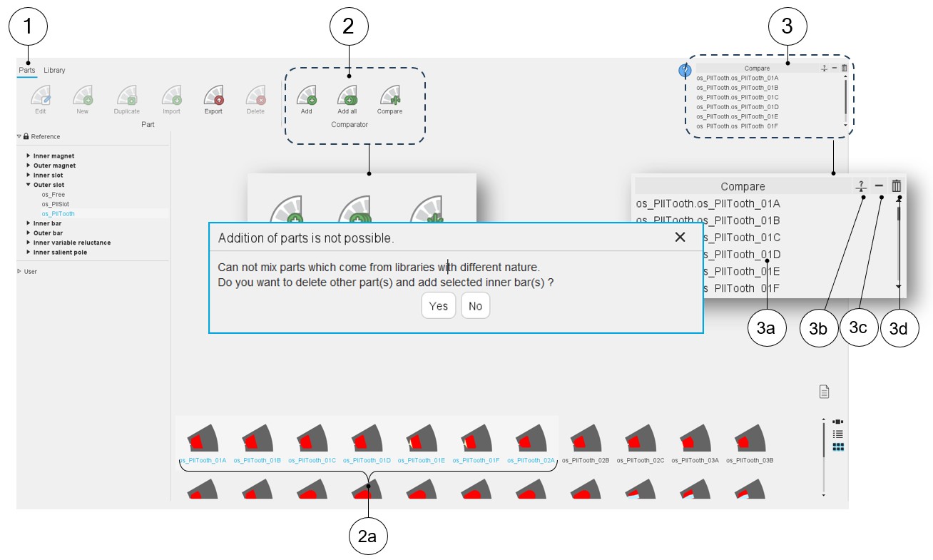Click the Duplicate part icon

pos(127,96)
